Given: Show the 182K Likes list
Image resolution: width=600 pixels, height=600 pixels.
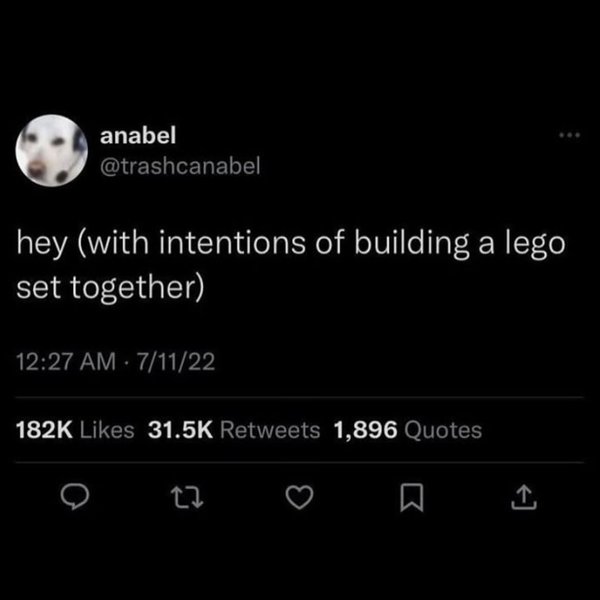Looking at the screenshot, I should [75, 430].
